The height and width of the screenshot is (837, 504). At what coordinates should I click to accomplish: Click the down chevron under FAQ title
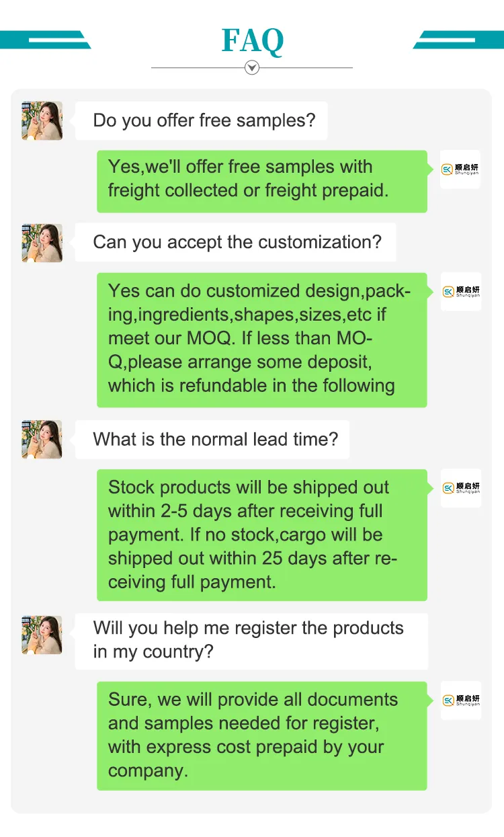point(252,67)
